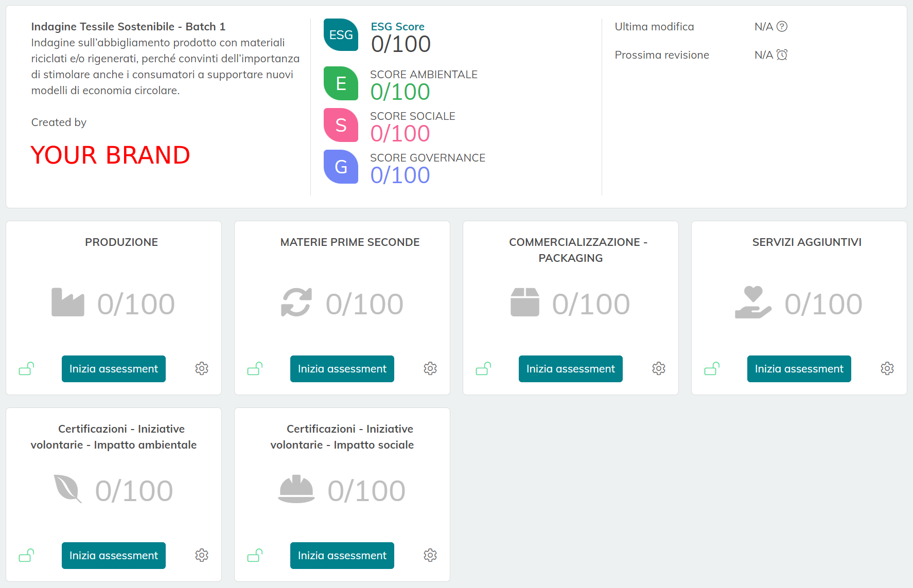Viewport: 913px width, 588px height.
Task: Click help question mark beside Ultima modifica
Action: [x=782, y=26]
